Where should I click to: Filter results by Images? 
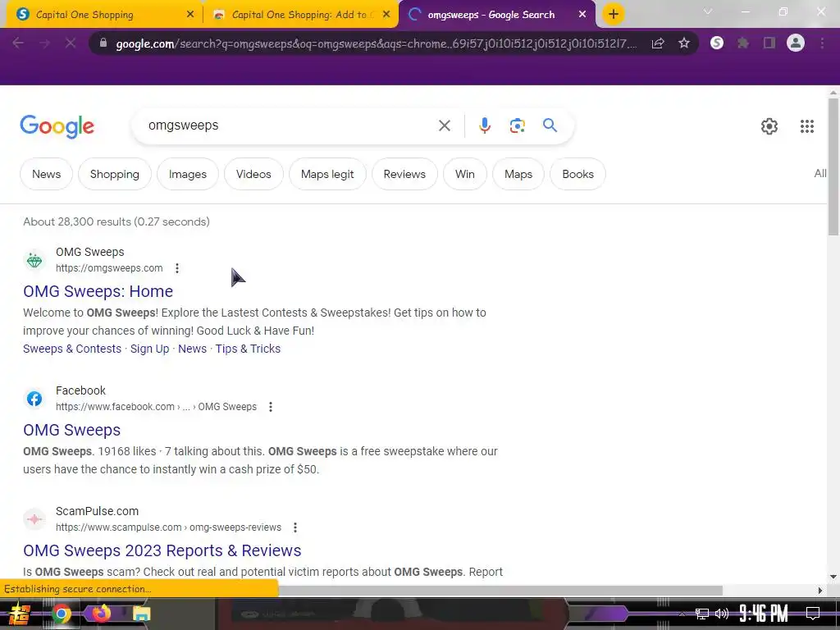click(x=188, y=174)
